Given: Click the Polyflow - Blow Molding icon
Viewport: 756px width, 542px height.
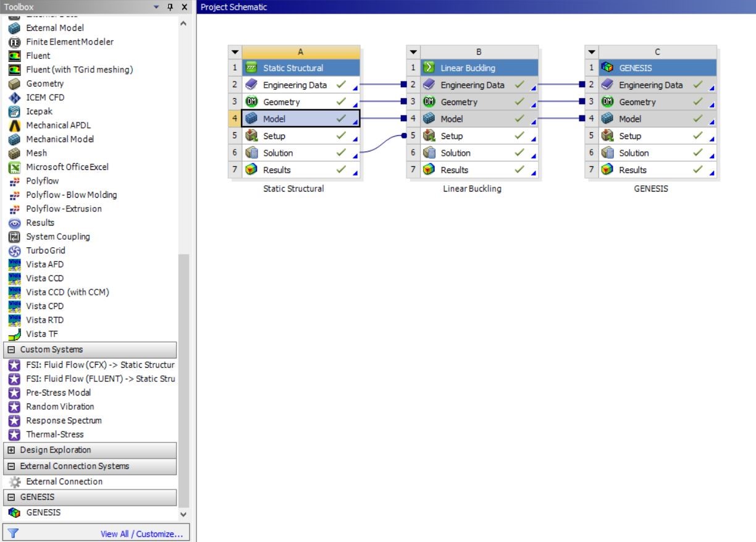Looking at the screenshot, I should [x=14, y=195].
